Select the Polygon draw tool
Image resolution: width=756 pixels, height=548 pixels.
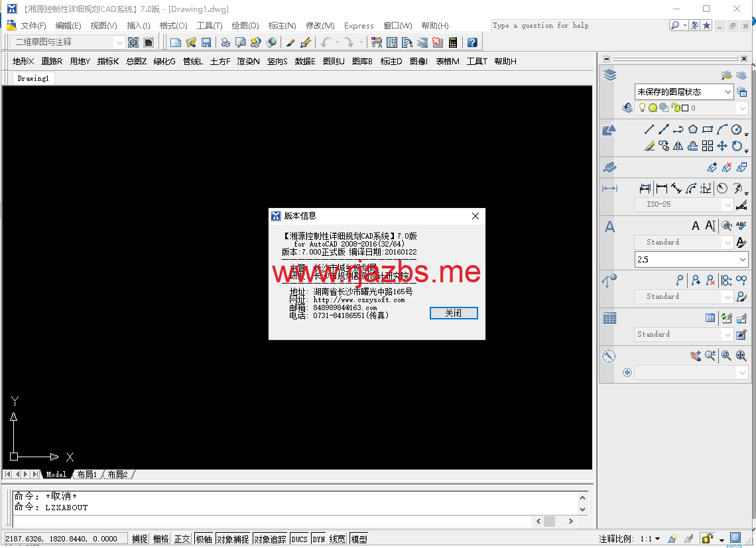click(x=693, y=130)
